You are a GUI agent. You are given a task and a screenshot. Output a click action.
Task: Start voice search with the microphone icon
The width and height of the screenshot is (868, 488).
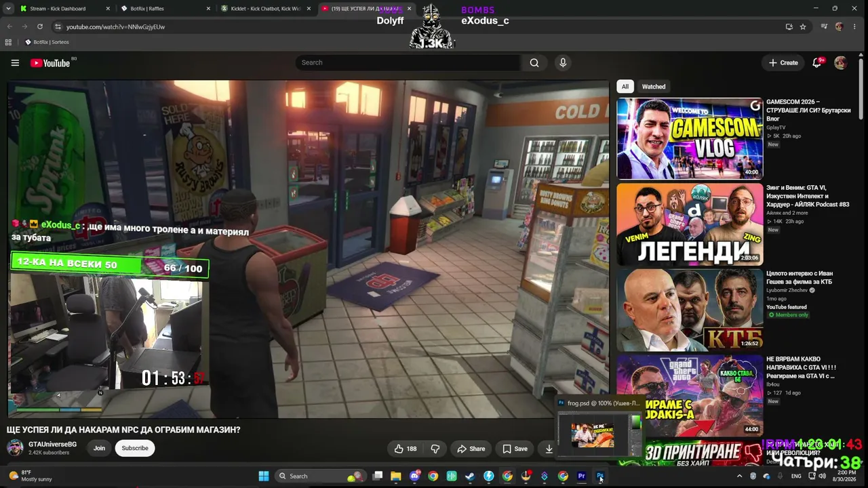[562, 62]
